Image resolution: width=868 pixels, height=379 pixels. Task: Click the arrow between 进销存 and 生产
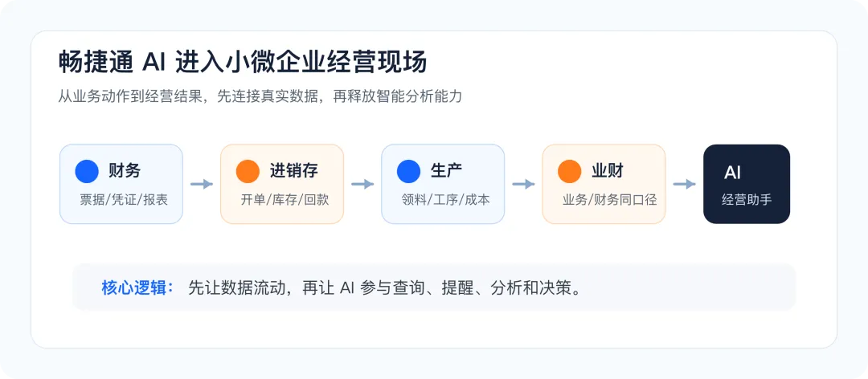tap(362, 184)
